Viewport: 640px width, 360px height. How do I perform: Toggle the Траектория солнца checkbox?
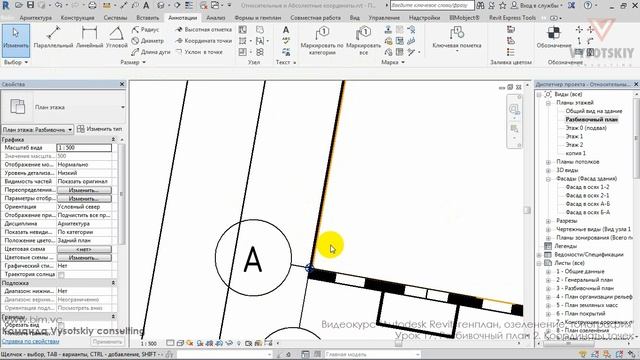click(61, 275)
